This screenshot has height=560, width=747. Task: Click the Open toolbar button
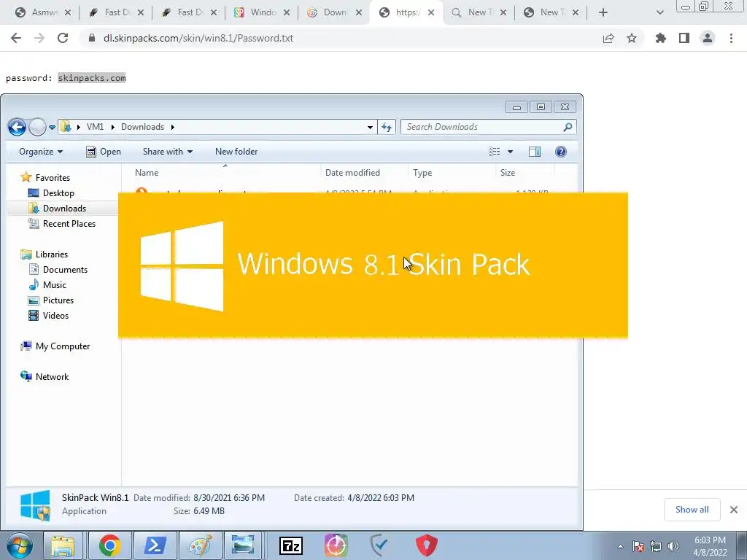pyautogui.click(x=104, y=152)
